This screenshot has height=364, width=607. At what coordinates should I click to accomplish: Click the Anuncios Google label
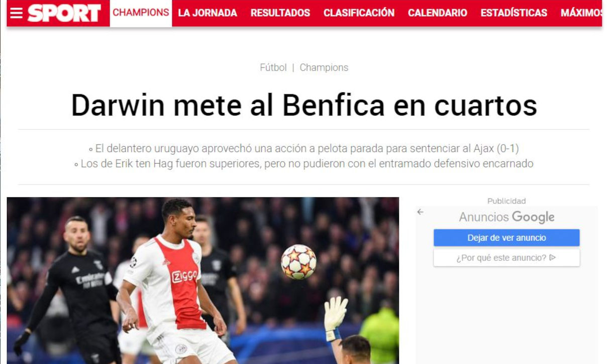(x=507, y=217)
